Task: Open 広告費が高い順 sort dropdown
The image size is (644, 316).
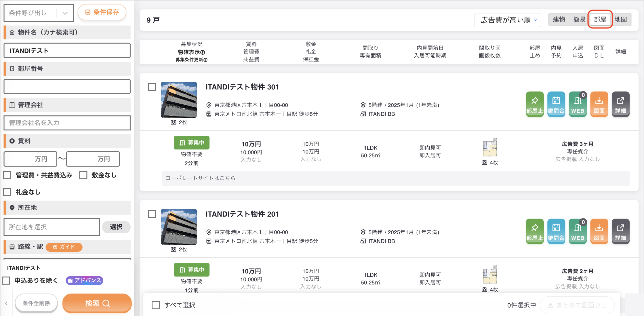Action: point(507,20)
